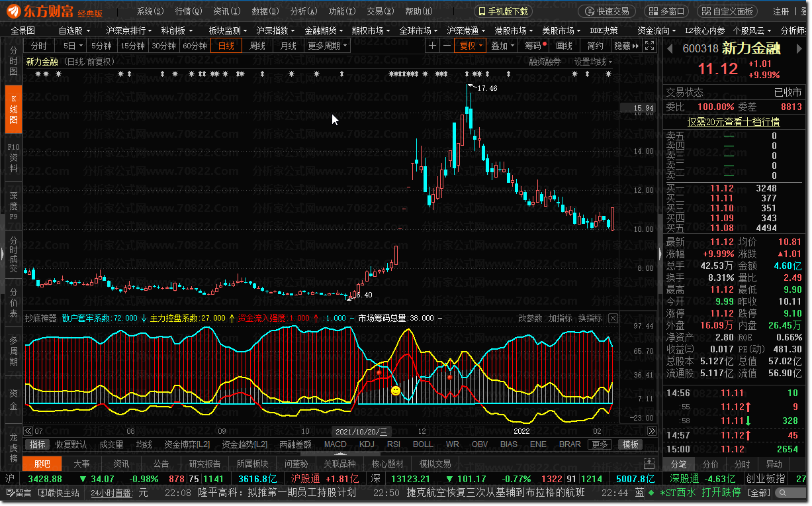
Task: Click 更多 more indicators button
Action: (599, 444)
